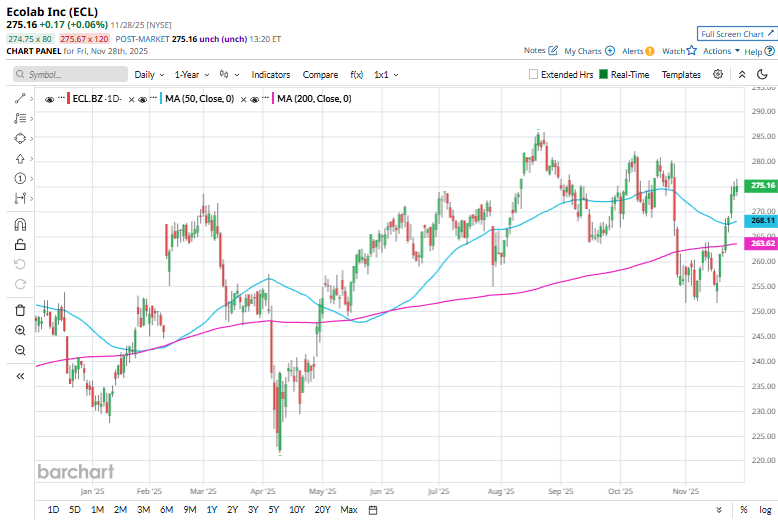This screenshot has width=778, height=522.
Task: Open the calendar date range picker
Action: tap(372, 510)
